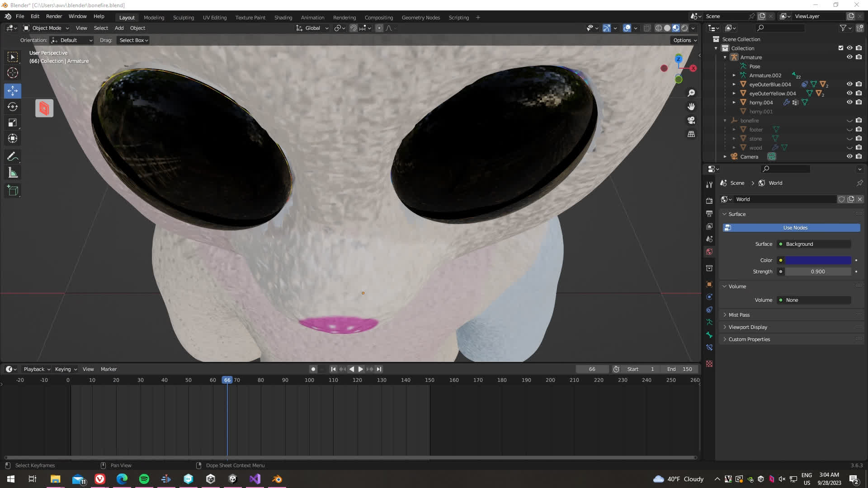Screen dimensions: 868x488
Task: Click Add Cube tool icon
Action: [13, 191]
